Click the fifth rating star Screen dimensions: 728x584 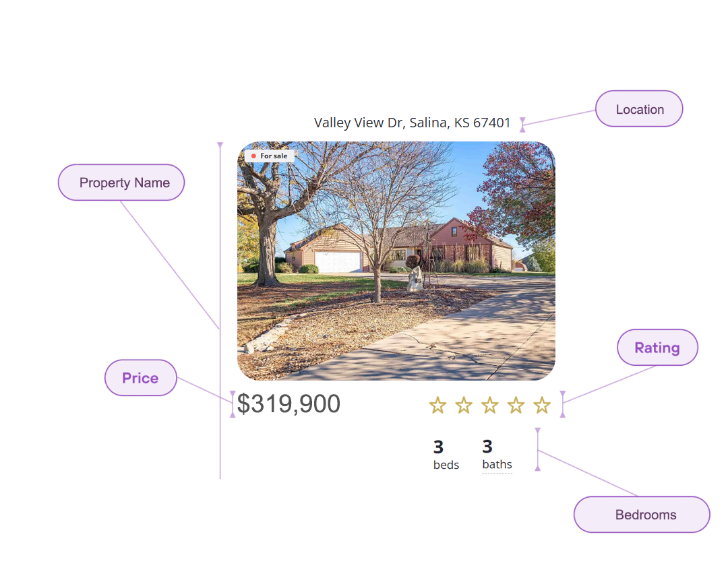(542, 405)
